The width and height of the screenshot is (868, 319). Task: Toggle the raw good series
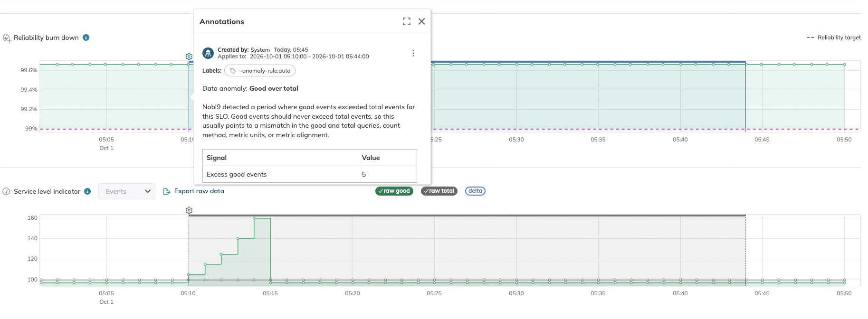pyautogui.click(x=394, y=191)
